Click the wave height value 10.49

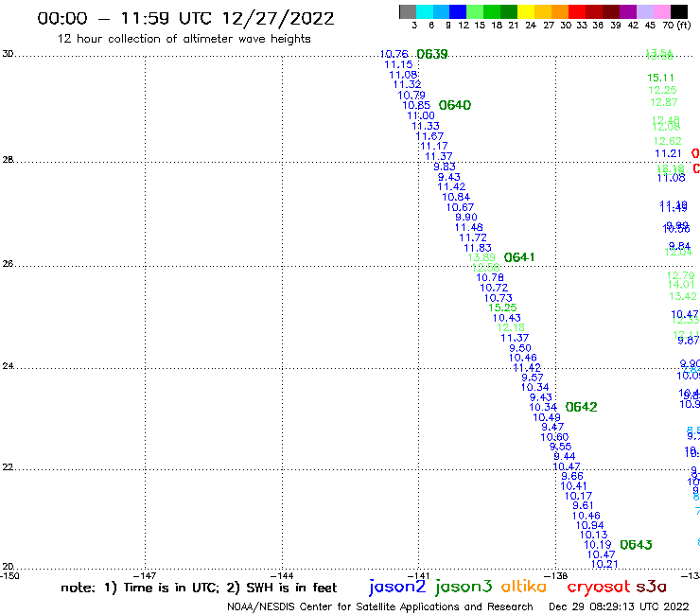tap(547, 417)
